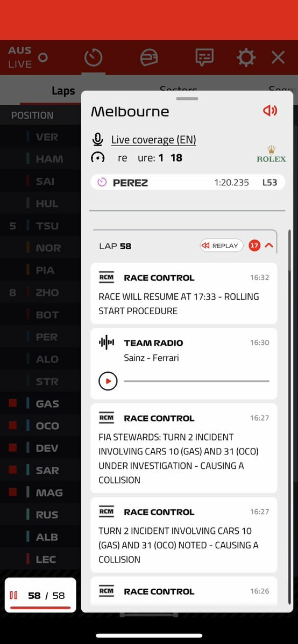
Task: Tap the red 17 messages badge
Action: (x=254, y=245)
